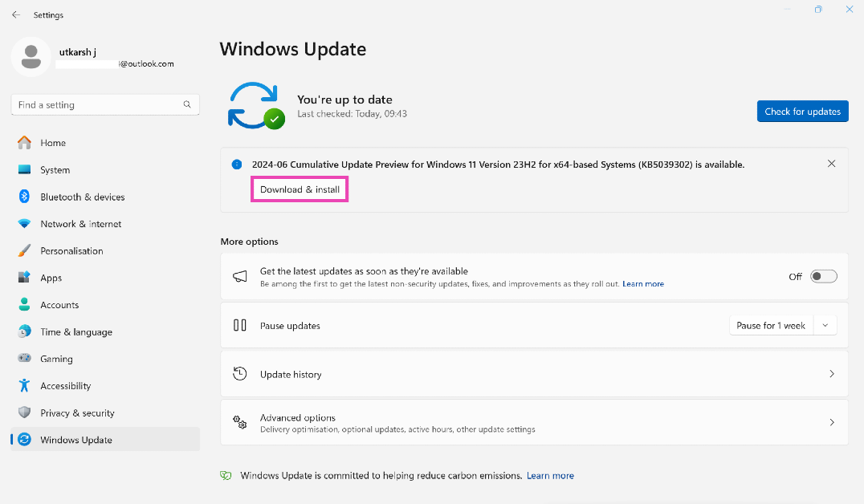Open Gaming settings
The image size is (864, 504).
pos(105,359)
